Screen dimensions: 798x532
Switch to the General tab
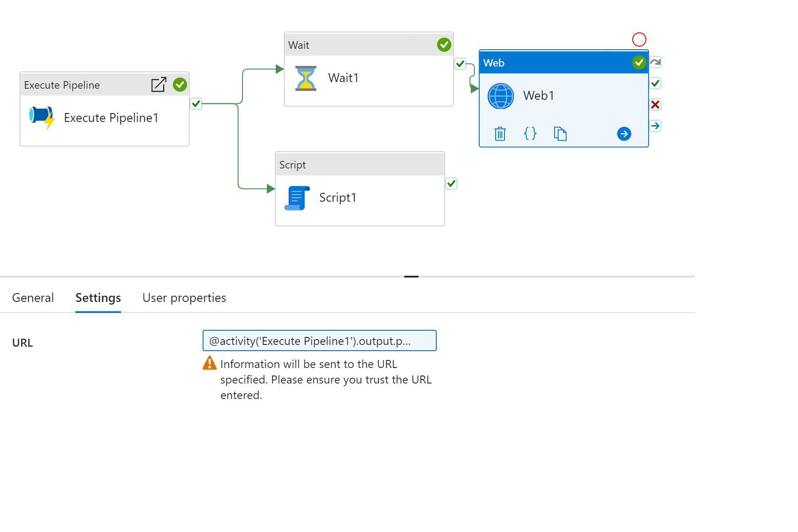point(33,297)
